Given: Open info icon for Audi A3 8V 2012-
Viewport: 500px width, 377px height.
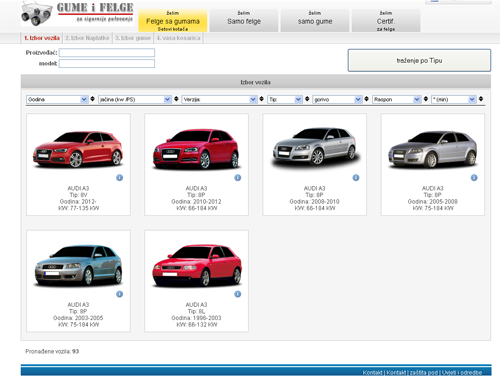Looking at the screenshot, I should [119, 178].
